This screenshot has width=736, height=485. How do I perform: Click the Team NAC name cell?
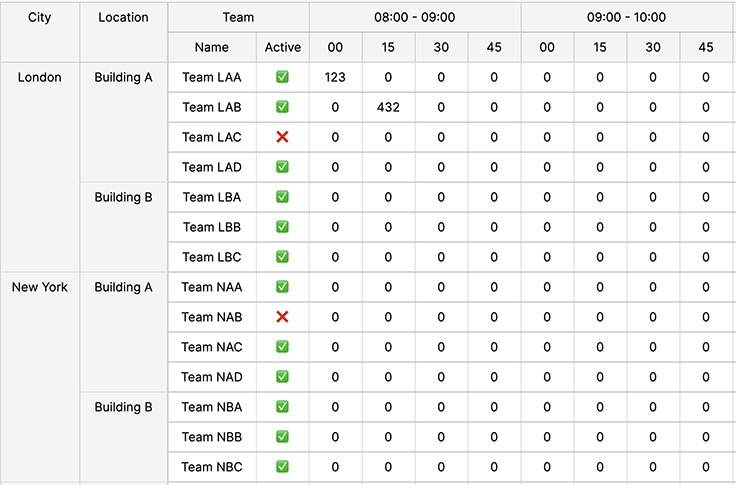(212, 347)
